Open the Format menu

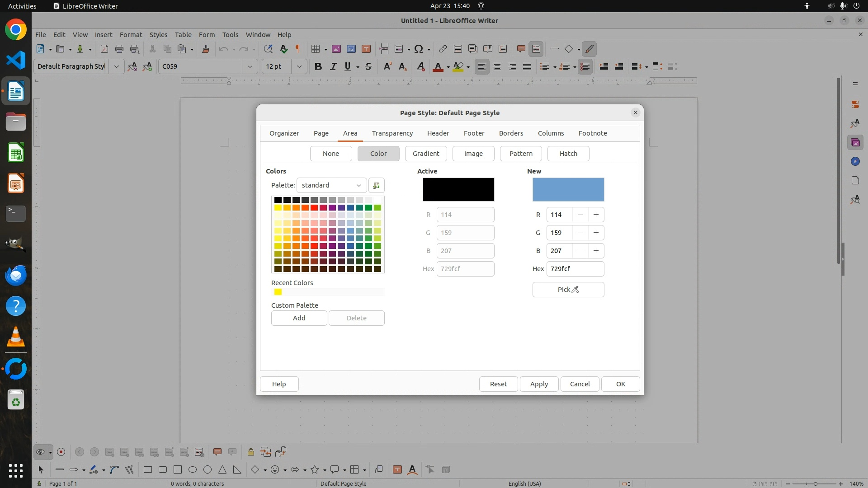tap(131, 35)
